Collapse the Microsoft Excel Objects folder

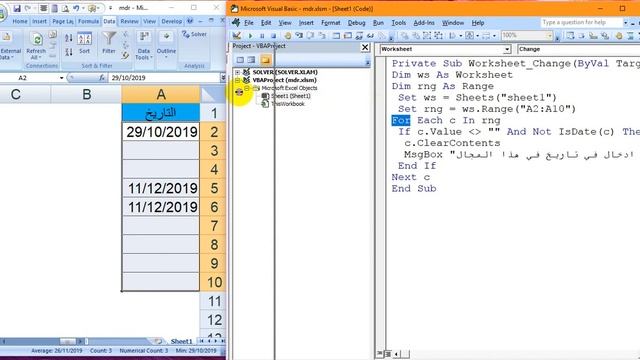[247, 88]
